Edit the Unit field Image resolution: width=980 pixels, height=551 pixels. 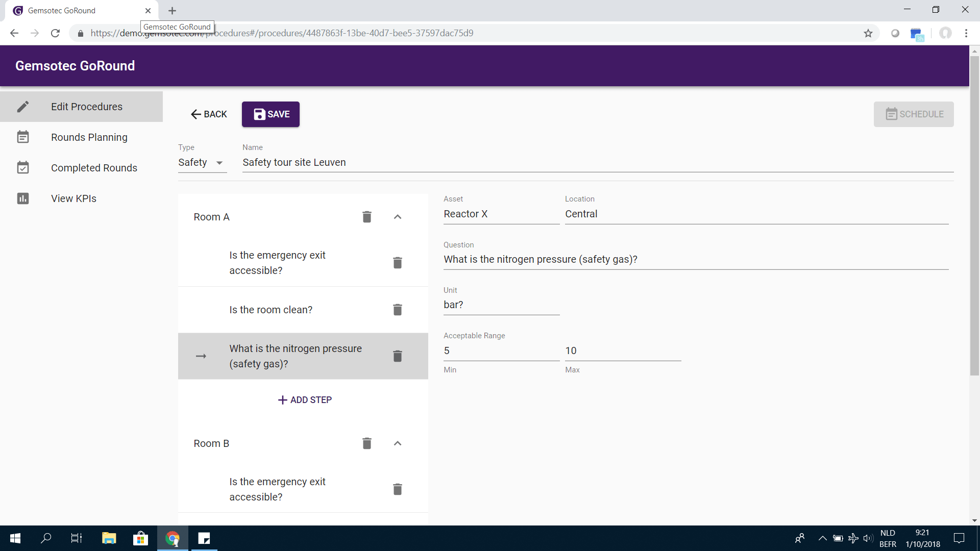[501, 305]
